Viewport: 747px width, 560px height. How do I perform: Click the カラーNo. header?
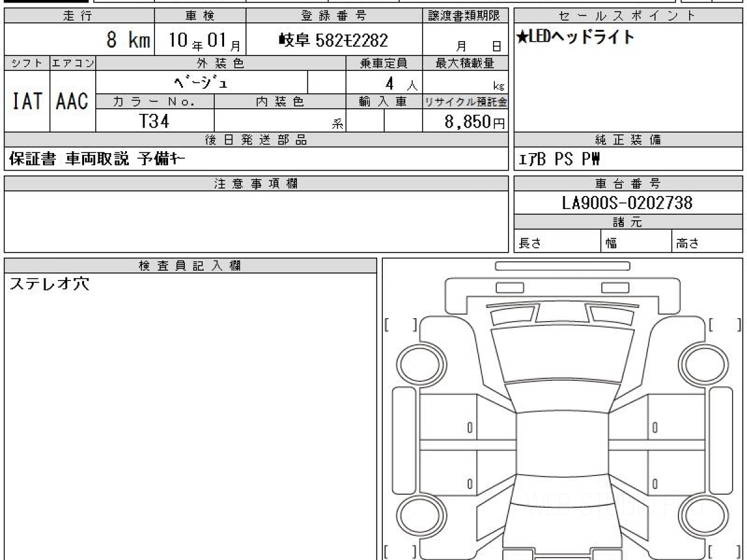click(155, 101)
